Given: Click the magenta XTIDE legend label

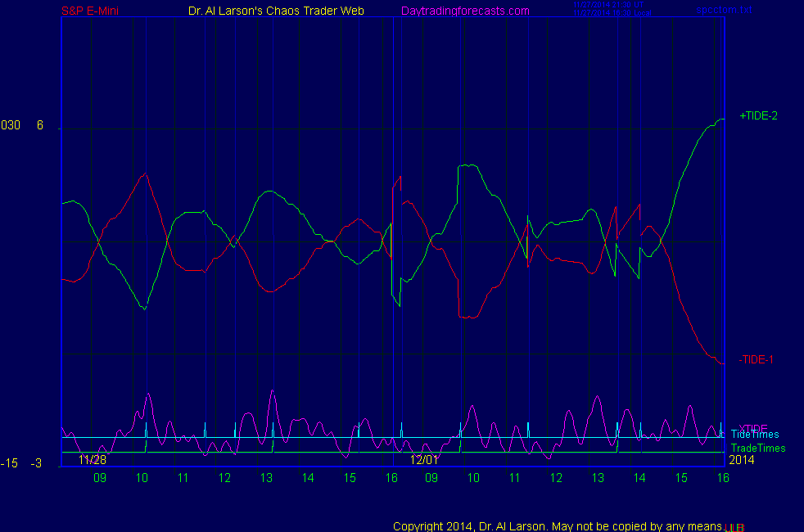Looking at the screenshot, I should tap(752, 428).
